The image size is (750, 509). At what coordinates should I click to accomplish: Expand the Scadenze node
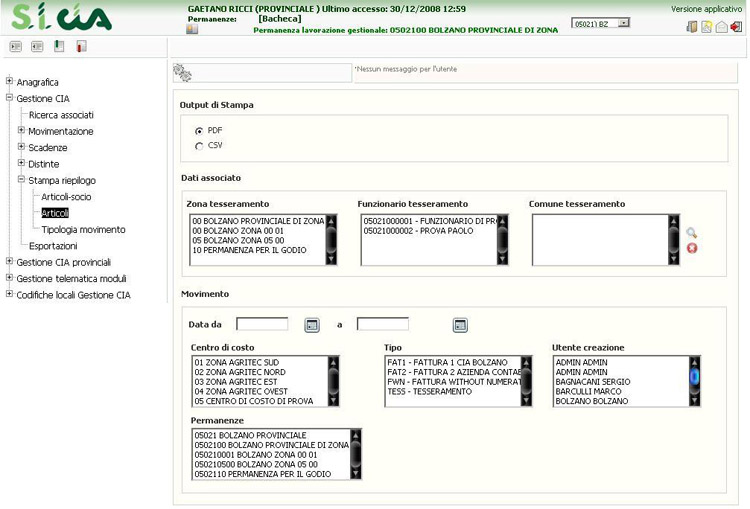coord(21,146)
